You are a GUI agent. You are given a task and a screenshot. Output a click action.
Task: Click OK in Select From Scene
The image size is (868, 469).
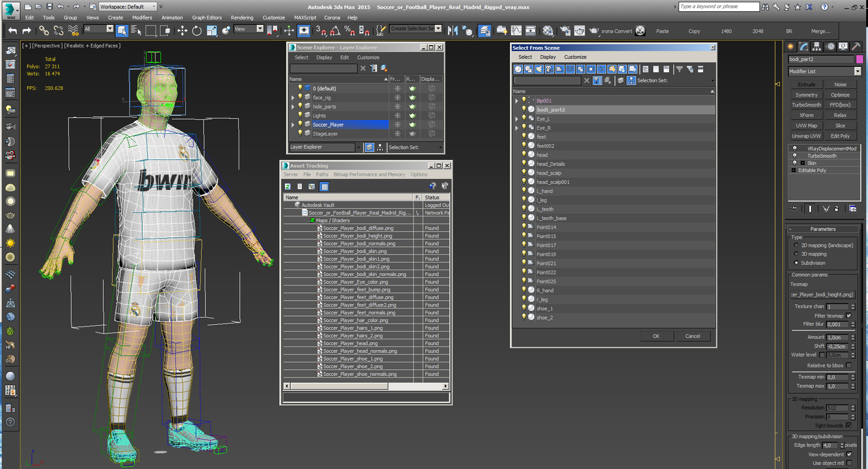click(x=656, y=336)
